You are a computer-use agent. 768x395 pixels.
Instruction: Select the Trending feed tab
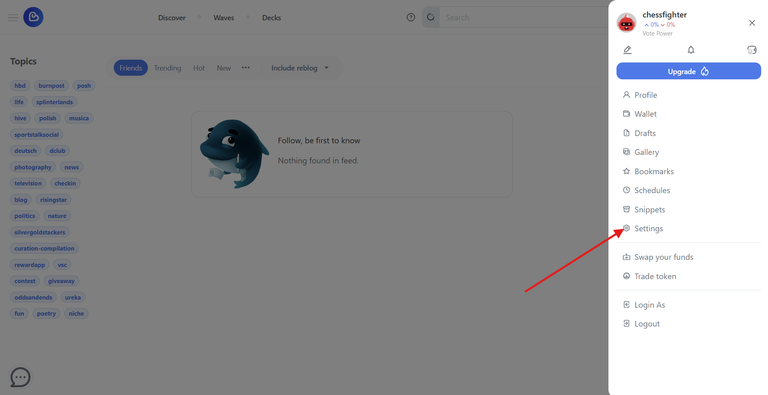click(168, 68)
